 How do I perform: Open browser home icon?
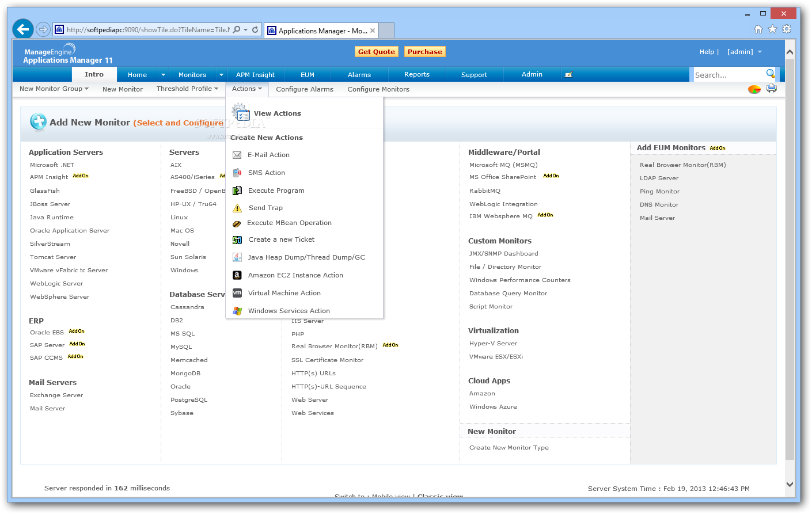pos(758,29)
